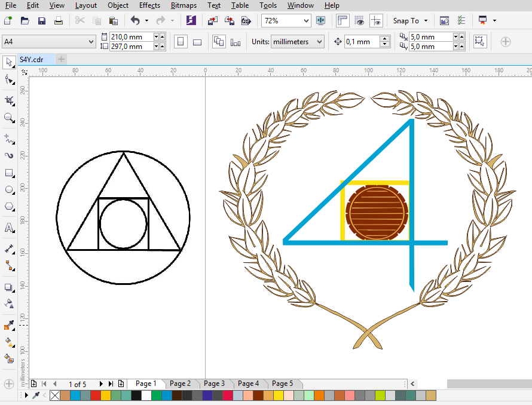Select the Interactive Fill tool
Image resolution: width=532 pixels, height=405 pixels.
click(x=9, y=342)
